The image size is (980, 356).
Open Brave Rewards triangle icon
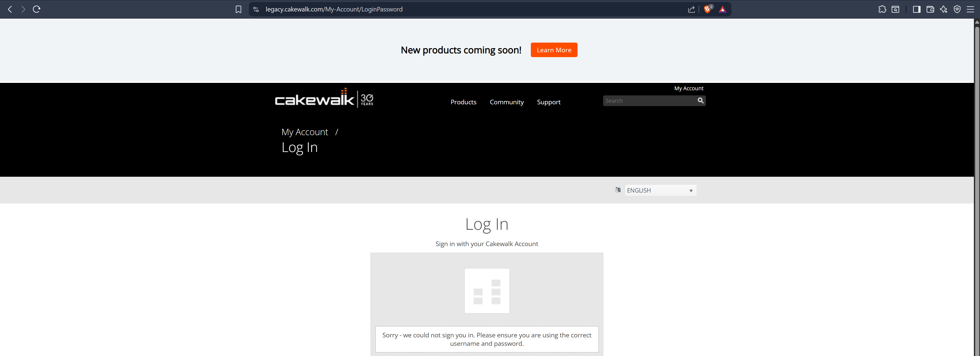(x=722, y=9)
